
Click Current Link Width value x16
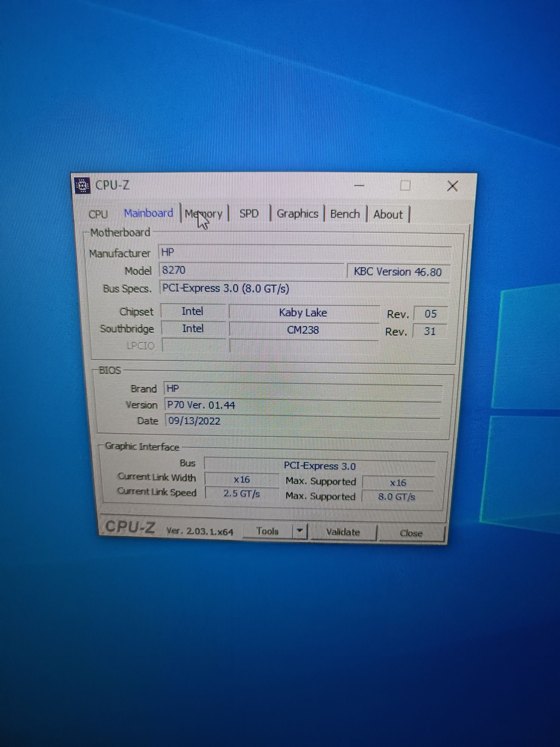(x=242, y=479)
